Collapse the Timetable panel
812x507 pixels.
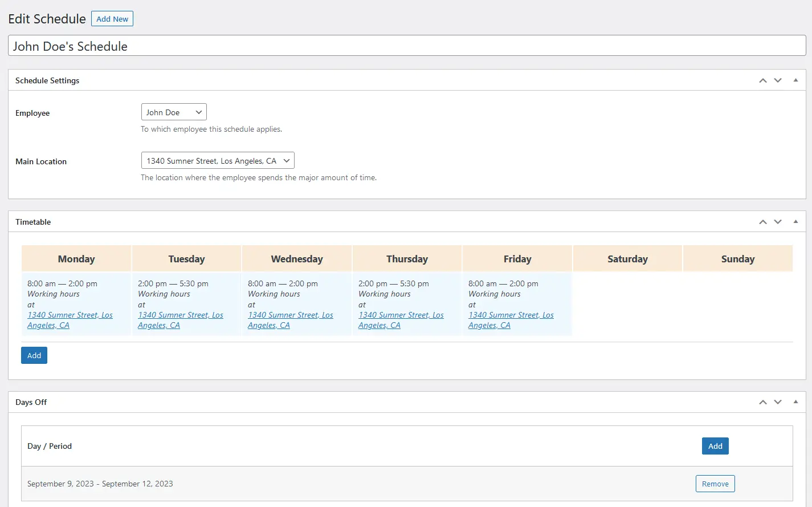(795, 222)
